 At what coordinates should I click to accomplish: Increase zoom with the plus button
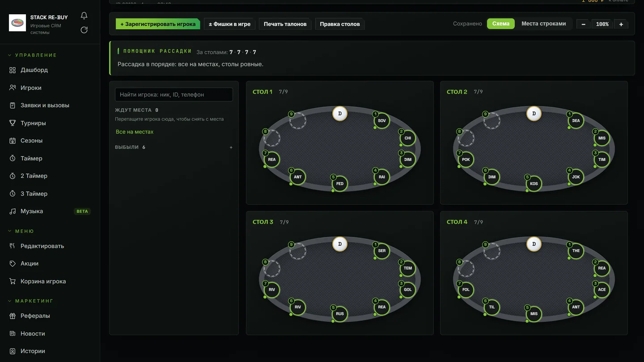click(621, 24)
